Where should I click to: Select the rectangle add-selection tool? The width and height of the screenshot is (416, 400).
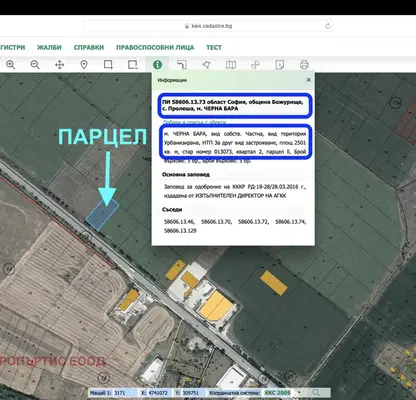click(108, 64)
